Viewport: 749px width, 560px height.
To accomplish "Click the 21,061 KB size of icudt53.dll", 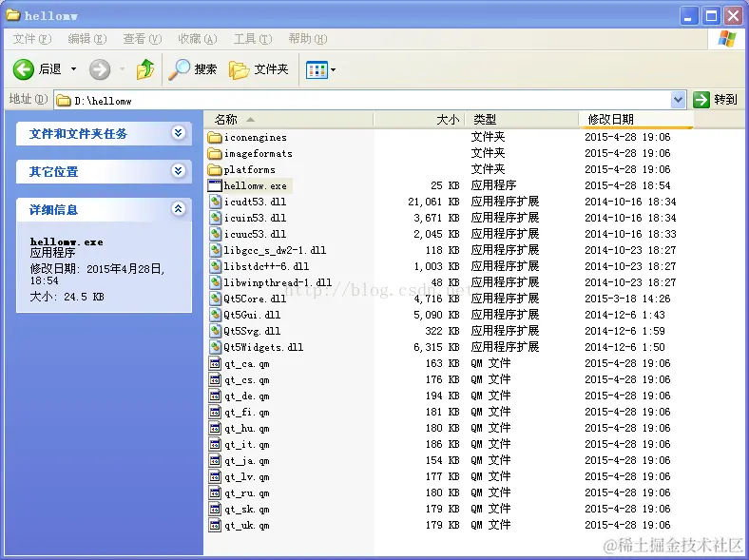I will click(x=433, y=203).
